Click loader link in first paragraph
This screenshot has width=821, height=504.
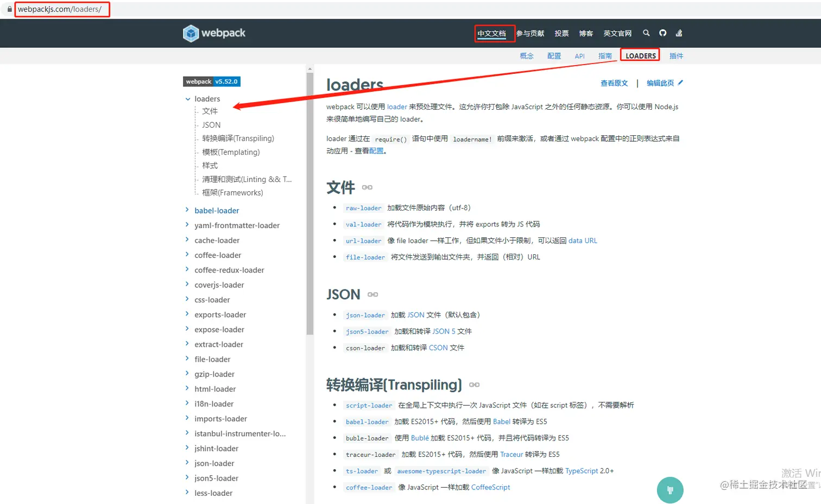(397, 107)
